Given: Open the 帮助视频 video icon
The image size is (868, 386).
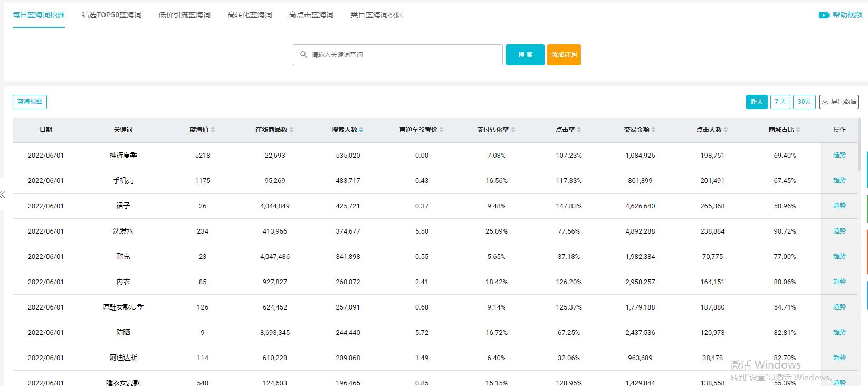Looking at the screenshot, I should pyautogui.click(x=824, y=15).
